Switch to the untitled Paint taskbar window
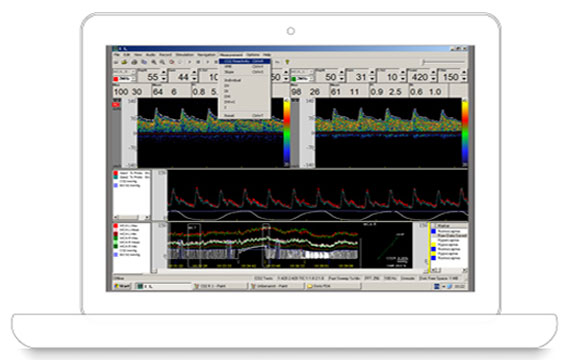The width and height of the screenshot is (570, 360). (276, 286)
